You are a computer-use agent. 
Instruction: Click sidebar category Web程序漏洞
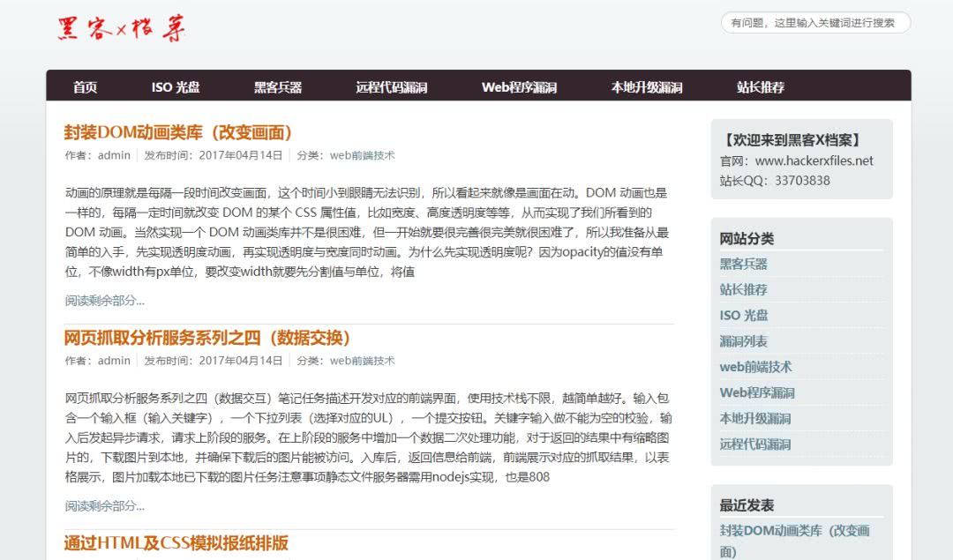point(757,392)
